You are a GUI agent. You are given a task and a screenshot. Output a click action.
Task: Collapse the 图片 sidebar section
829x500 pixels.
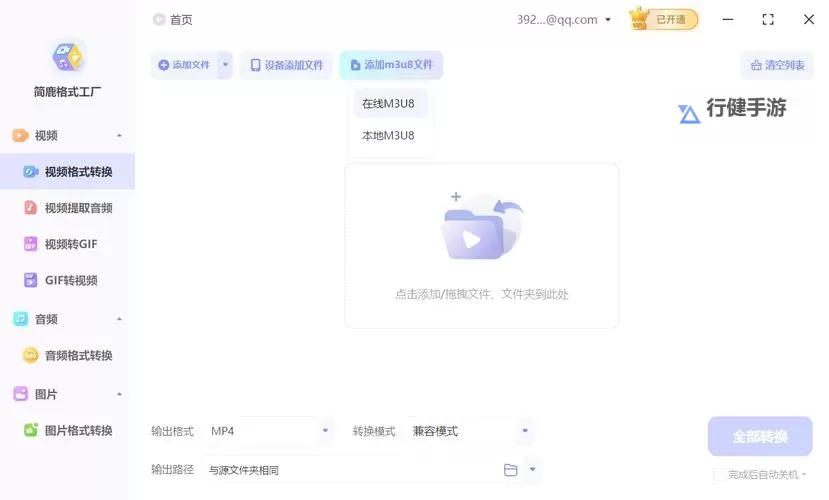tap(119, 394)
